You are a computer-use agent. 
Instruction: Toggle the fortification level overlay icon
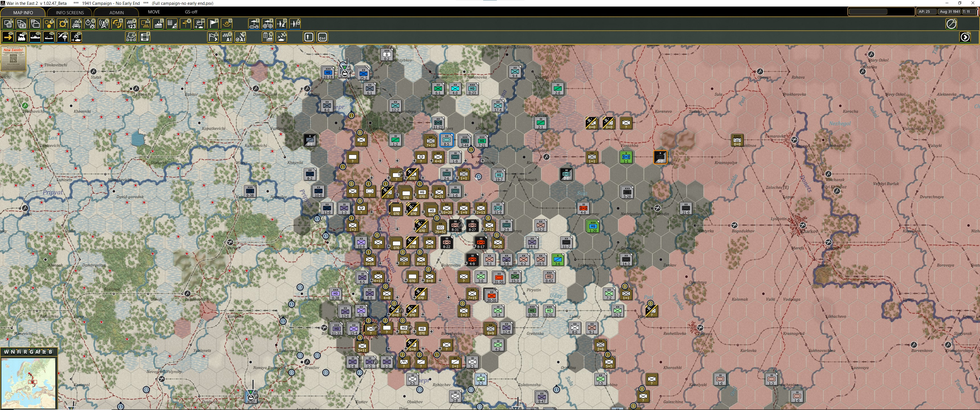click(63, 24)
